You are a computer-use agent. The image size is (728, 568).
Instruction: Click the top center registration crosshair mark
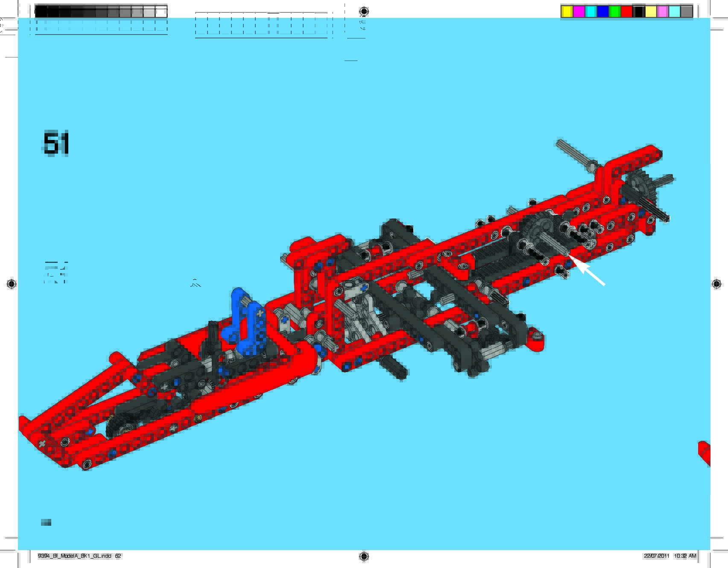point(364,11)
